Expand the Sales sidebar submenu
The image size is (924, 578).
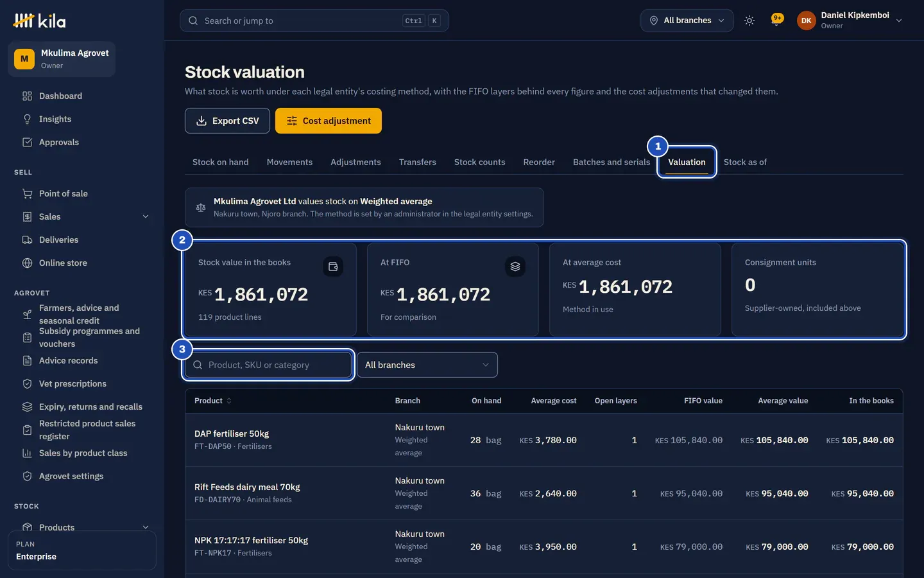pyautogui.click(x=146, y=217)
